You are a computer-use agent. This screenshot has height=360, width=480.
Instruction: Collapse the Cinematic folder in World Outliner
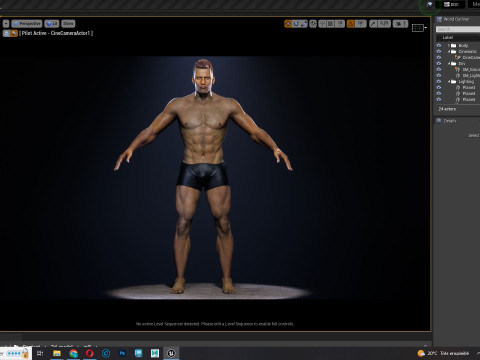tap(449, 51)
